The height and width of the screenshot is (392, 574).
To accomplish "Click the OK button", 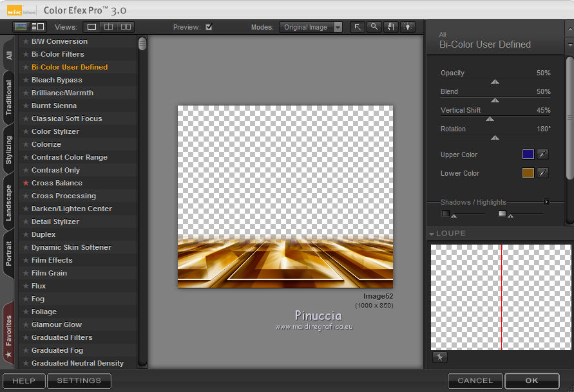I will click(x=531, y=380).
